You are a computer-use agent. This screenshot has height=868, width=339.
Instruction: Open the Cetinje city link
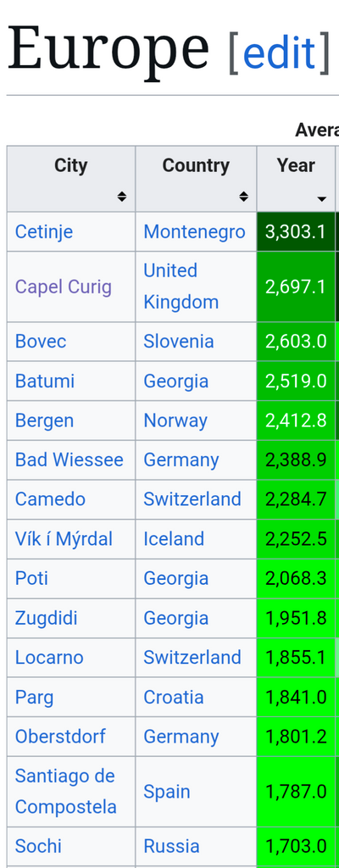click(x=44, y=231)
